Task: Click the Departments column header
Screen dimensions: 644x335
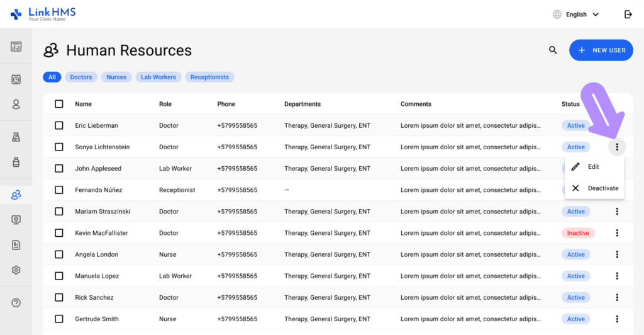Action: pyautogui.click(x=303, y=104)
